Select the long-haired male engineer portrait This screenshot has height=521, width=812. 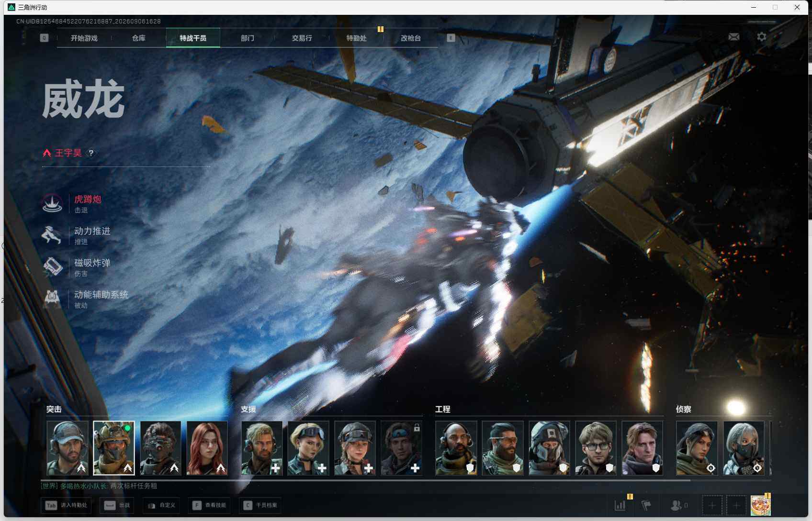pyautogui.click(x=642, y=448)
